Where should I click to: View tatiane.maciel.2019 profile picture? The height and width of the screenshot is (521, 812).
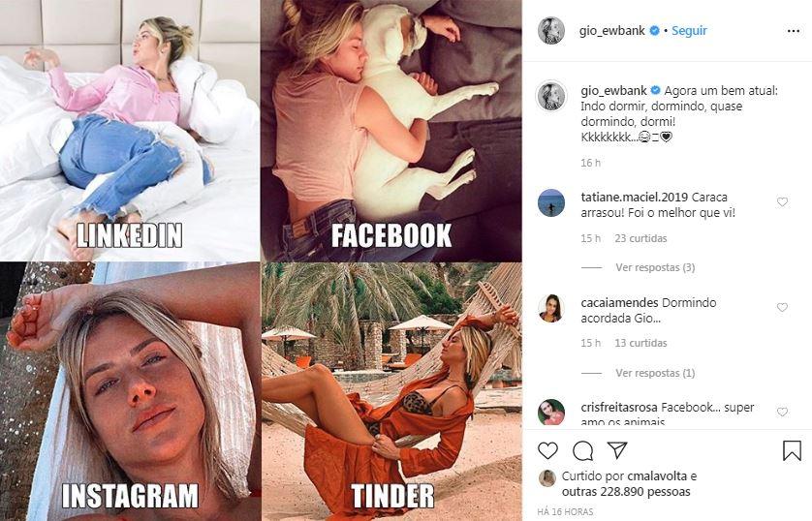[551, 202]
